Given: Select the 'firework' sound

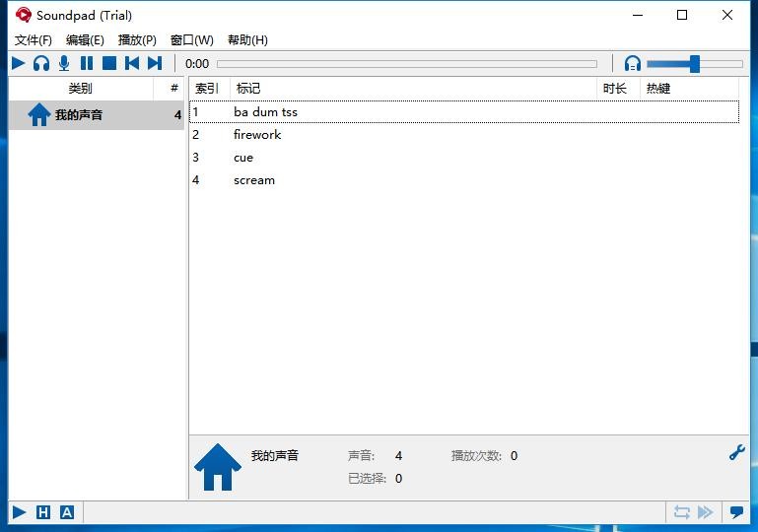Looking at the screenshot, I should click(x=464, y=134).
